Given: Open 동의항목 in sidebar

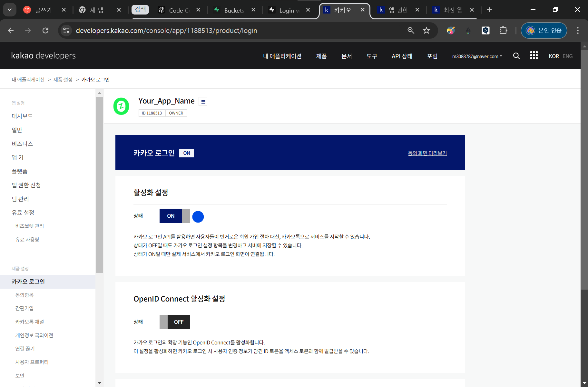Looking at the screenshot, I should coord(24,295).
